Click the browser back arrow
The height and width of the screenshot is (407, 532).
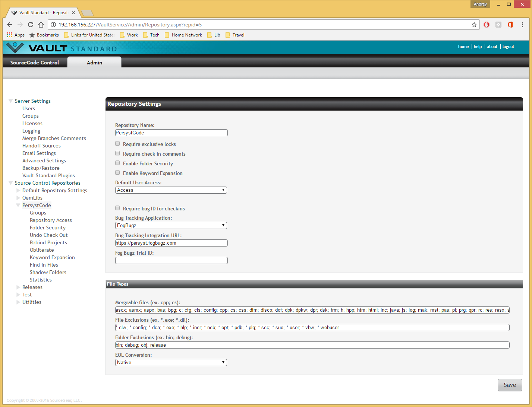click(x=10, y=25)
